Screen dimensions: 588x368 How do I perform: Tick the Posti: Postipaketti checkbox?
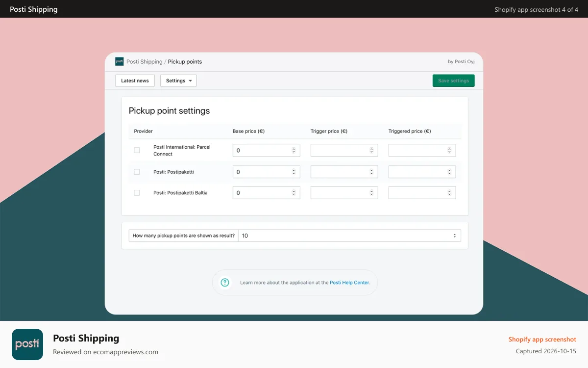click(137, 172)
